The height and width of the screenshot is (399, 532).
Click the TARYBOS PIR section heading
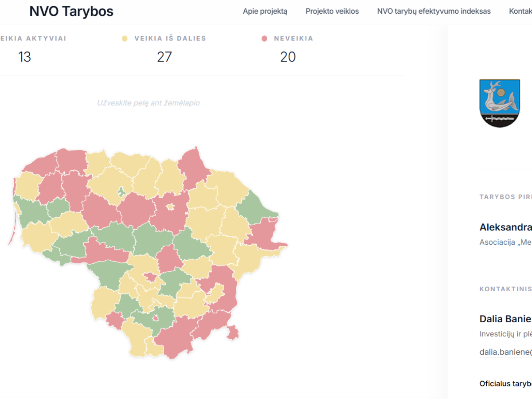(506, 197)
